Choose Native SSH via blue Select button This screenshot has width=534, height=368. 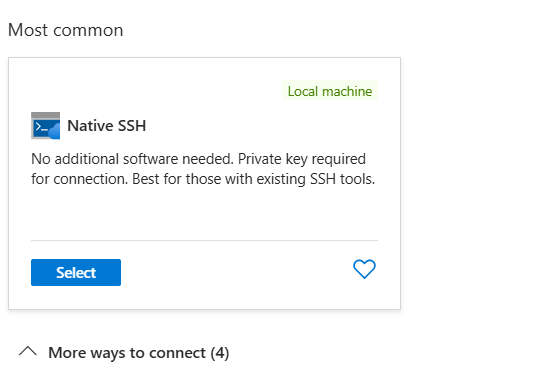(76, 272)
